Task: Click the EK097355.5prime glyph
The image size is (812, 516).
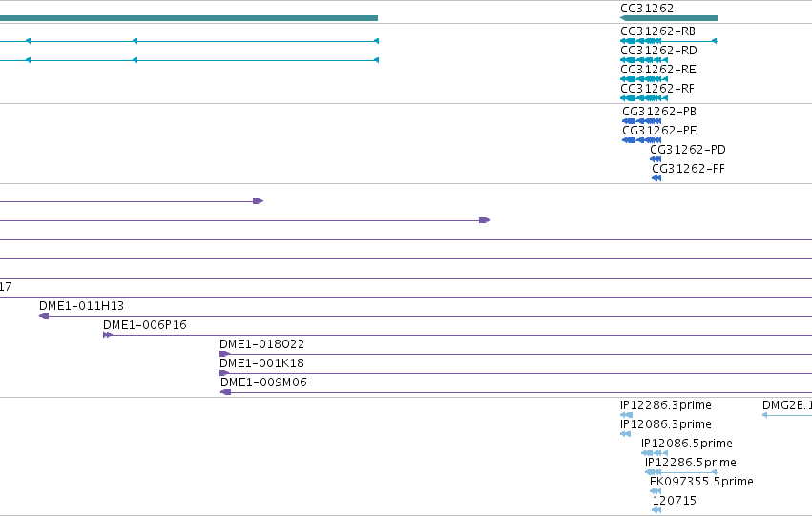Action: [656, 491]
